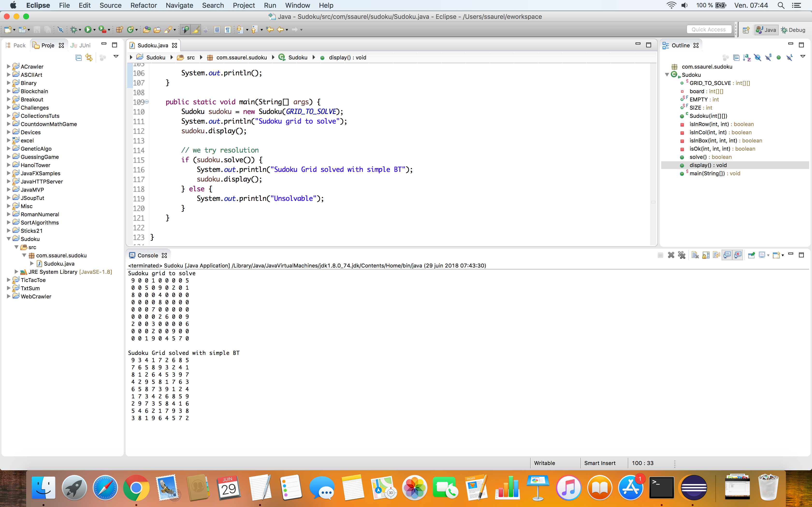
Task: Toggle Hide Fields in Outline view
Action: click(757, 58)
